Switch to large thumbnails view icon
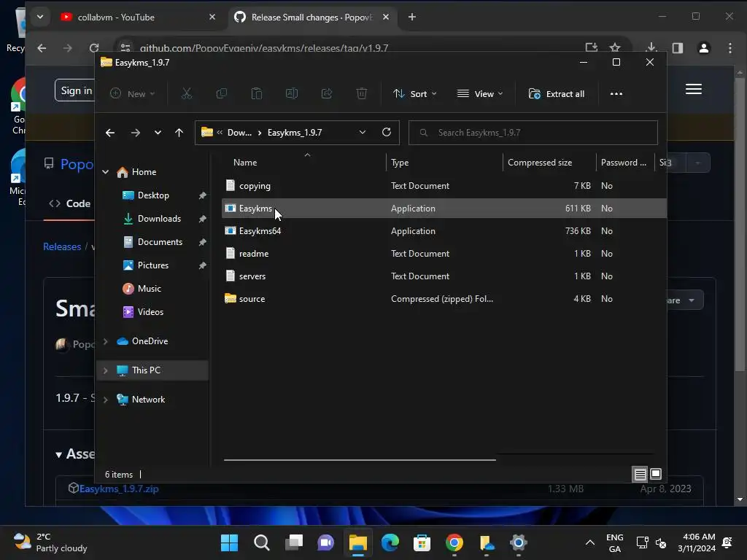The width and height of the screenshot is (747, 560). coord(656,474)
